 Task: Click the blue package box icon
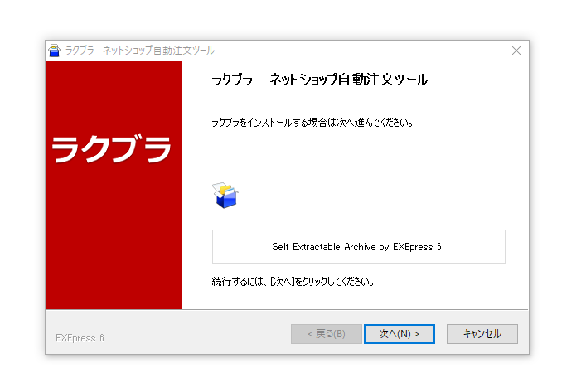pos(225,196)
